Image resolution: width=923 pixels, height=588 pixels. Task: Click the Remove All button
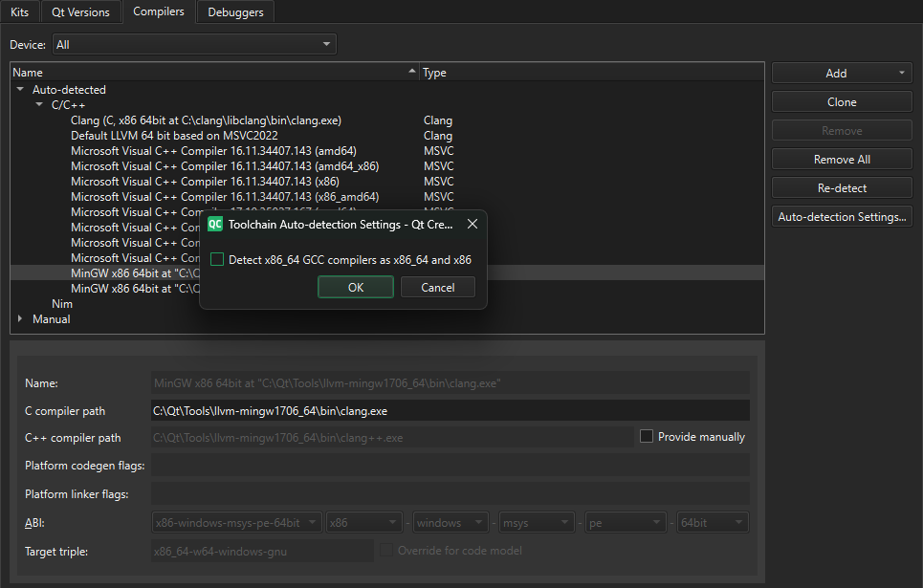pyautogui.click(x=841, y=159)
